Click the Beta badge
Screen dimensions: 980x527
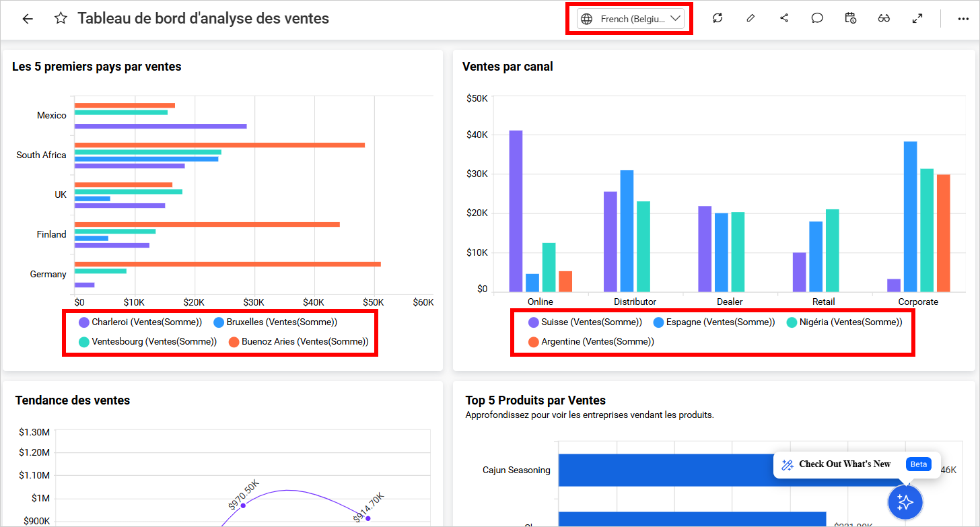[918, 464]
